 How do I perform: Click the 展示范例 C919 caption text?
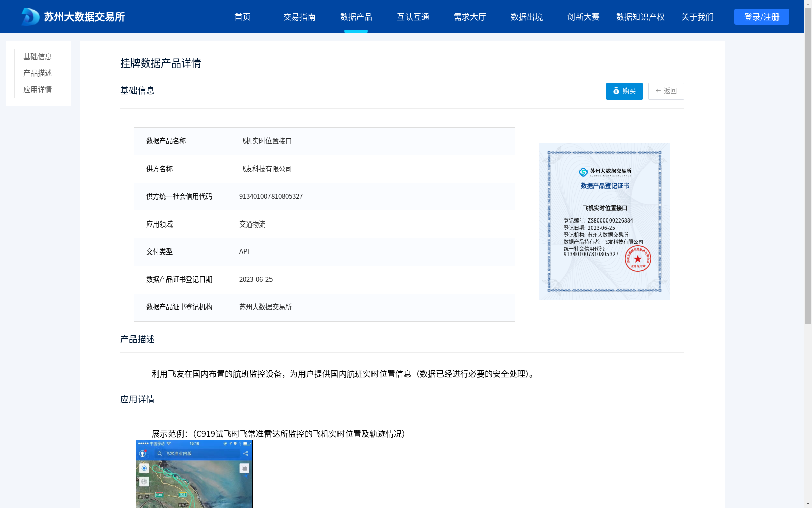click(x=281, y=434)
